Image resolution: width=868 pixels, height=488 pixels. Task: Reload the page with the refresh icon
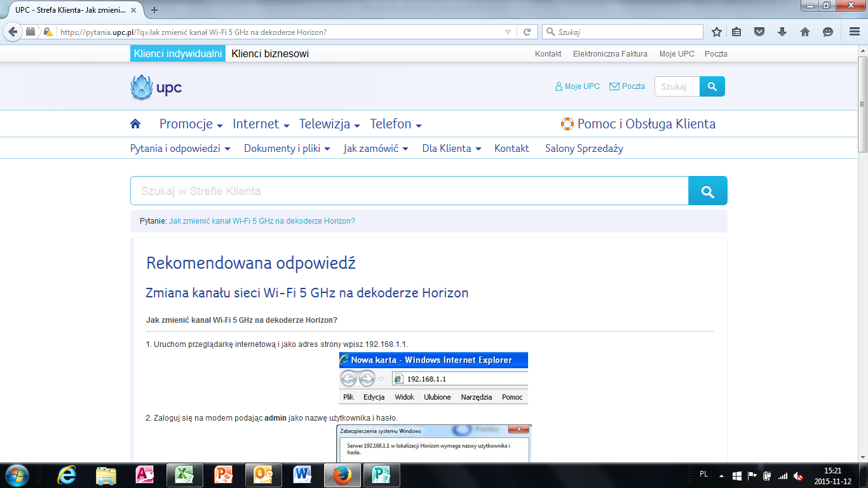pyautogui.click(x=527, y=32)
